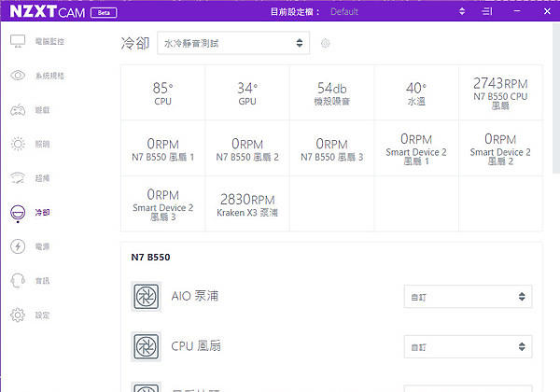Click the AIO 泵浦 fan icon
This screenshot has height=392, width=560.
(147, 296)
